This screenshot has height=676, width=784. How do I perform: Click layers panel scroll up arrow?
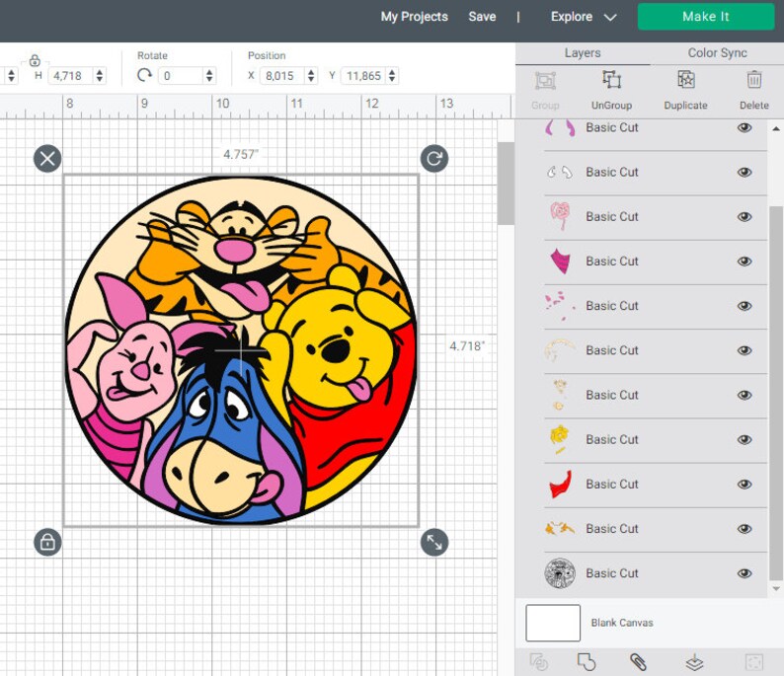(776, 128)
